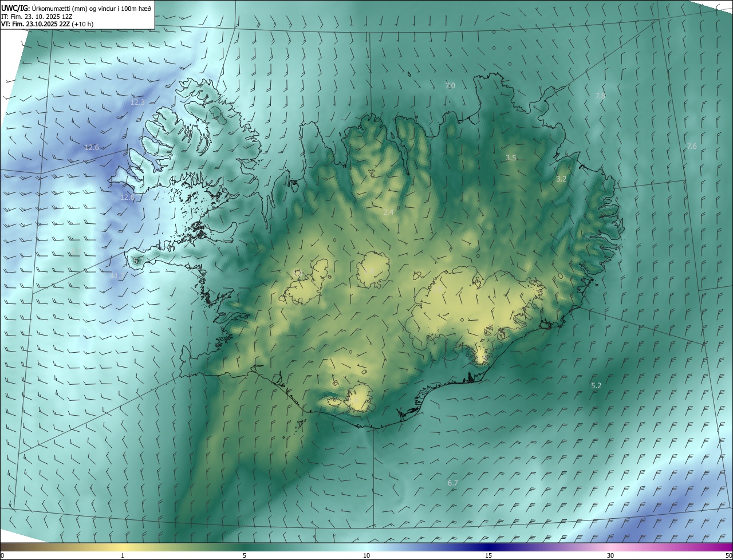
Task: Click the 7.6 value label off the east coast
Action: tap(692, 146)
